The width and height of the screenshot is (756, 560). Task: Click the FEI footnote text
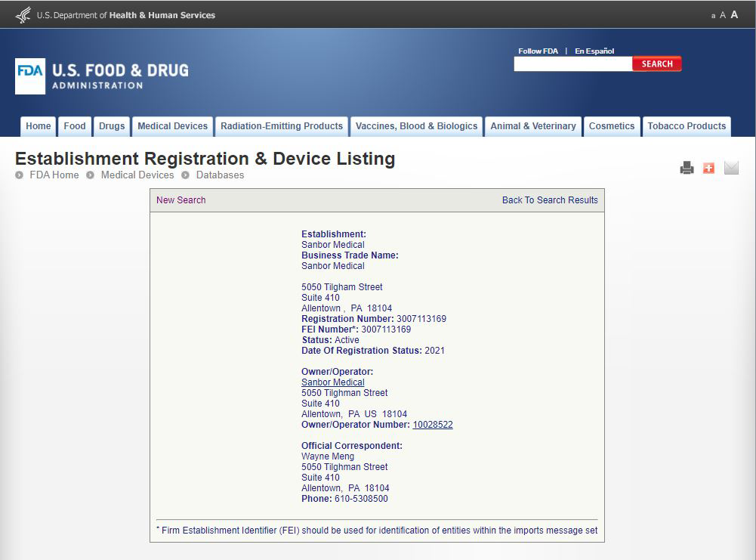tap(377, 531)
